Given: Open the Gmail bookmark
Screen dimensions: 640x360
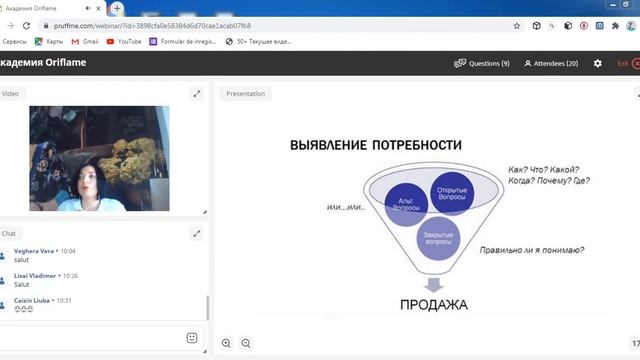Looking at the screenshot, I should 85,42.
